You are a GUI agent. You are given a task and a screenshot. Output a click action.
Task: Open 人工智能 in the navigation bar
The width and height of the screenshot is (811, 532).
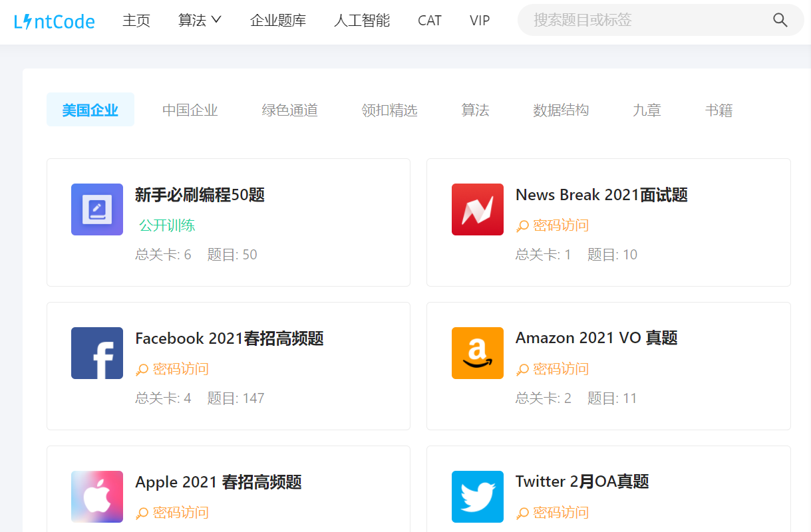pyautogui.click(x=362, y=21)
